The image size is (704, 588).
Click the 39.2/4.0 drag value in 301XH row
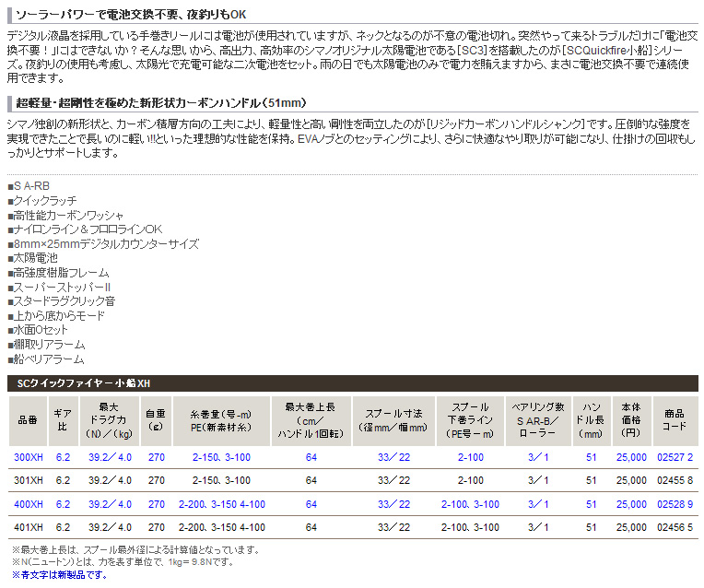110,481
